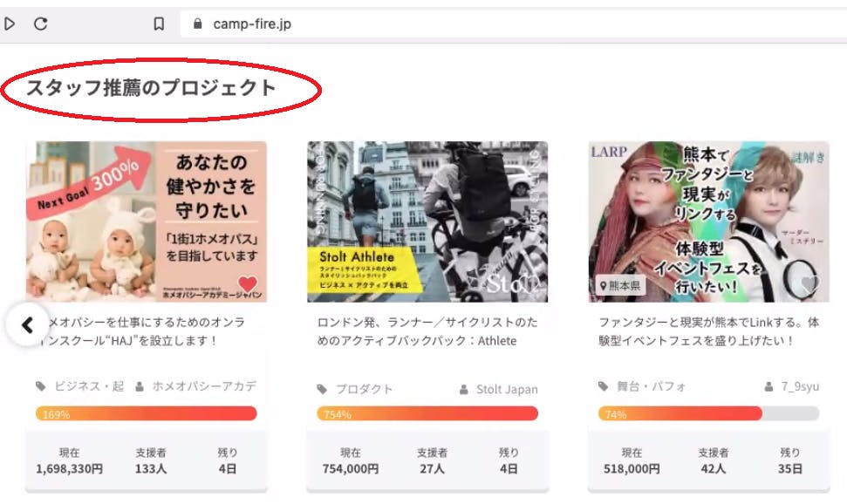Viewport: 847px width, 504px height.
Task: Click the user icon beside 7_9syu
Action: 768,385
